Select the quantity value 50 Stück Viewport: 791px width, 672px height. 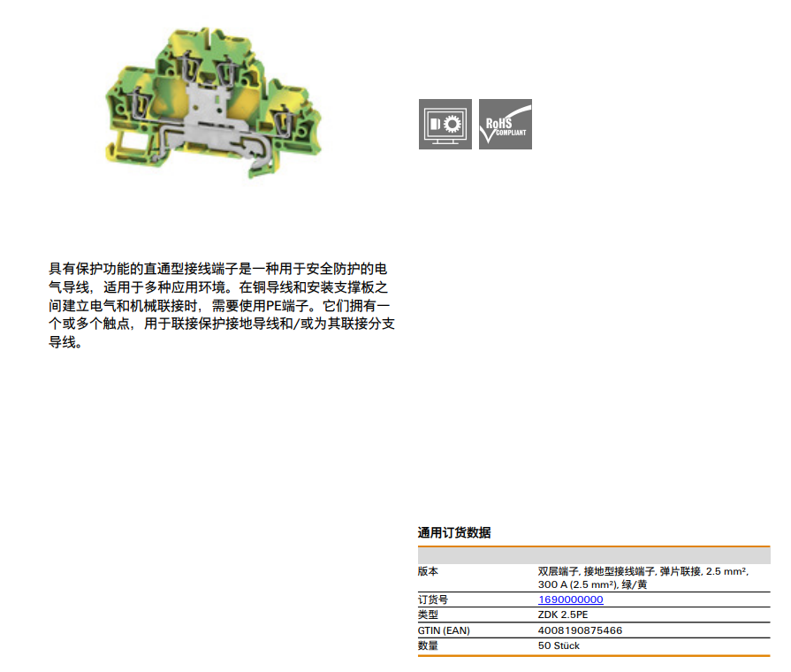559,645
